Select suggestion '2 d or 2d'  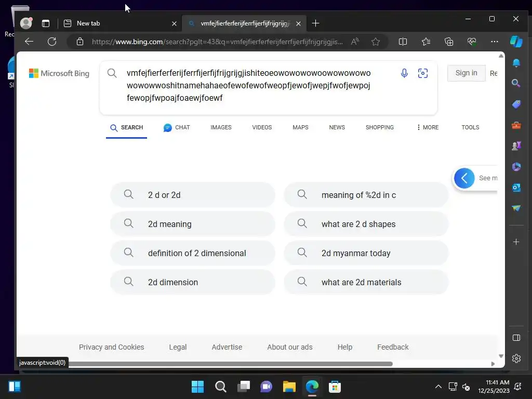pos(193,195)
